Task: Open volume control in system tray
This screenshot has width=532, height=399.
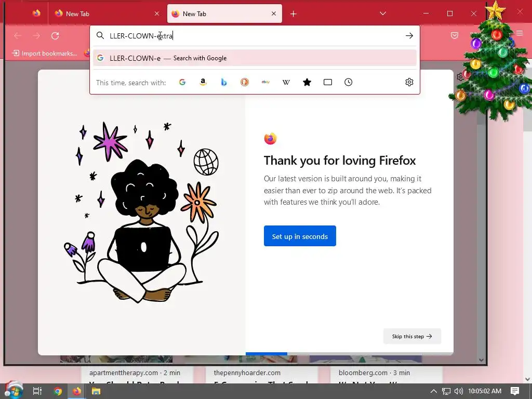Action: (x=458, y=391)
